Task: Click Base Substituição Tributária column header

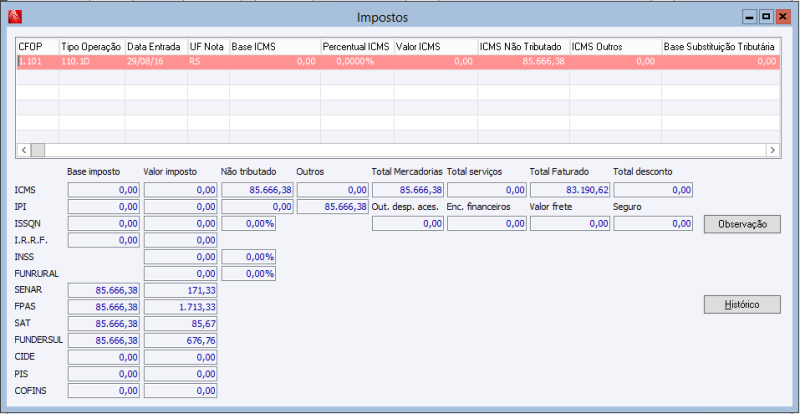Action: (720, 46)
